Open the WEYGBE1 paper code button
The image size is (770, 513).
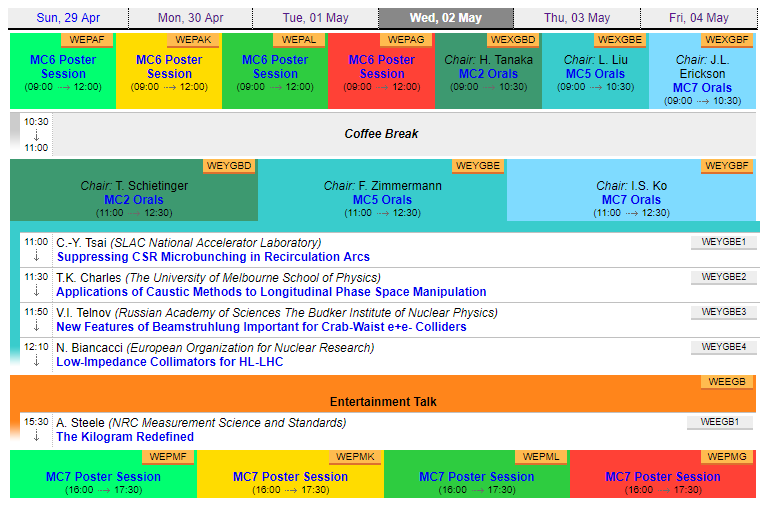[x=723, y=242]
